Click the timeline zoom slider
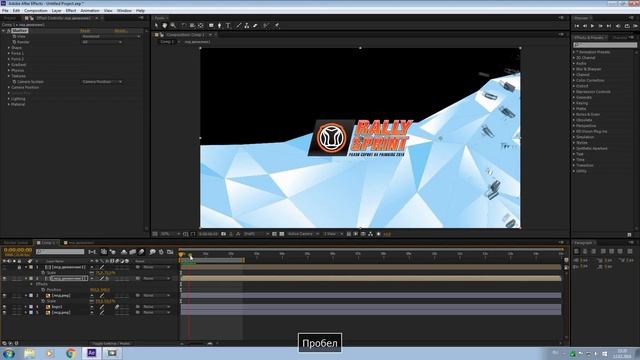Viewport: 640px width, 360px height. [x=196, y=344]
